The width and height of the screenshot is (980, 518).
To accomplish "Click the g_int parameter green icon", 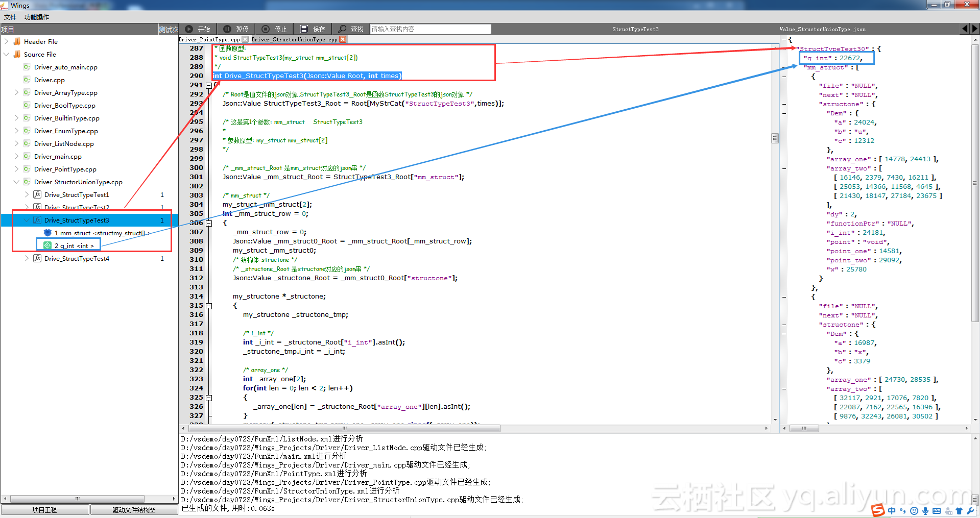I will (x=47, y=245).
